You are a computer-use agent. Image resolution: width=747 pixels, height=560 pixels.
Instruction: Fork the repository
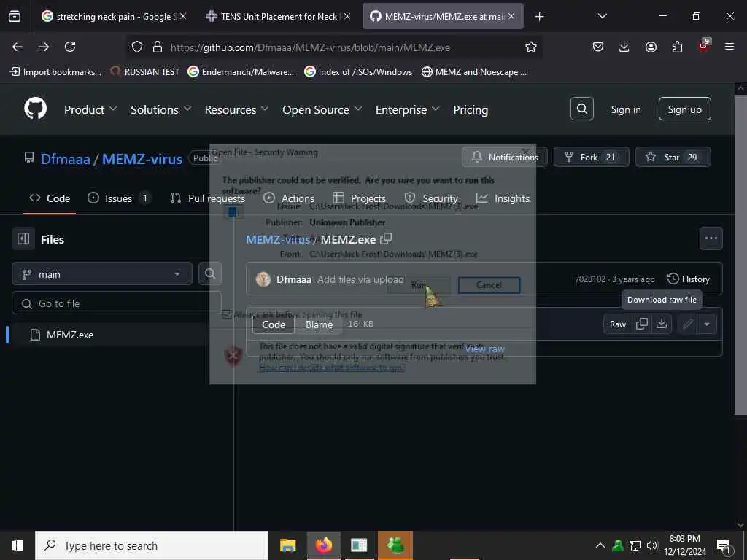(591, 157)
